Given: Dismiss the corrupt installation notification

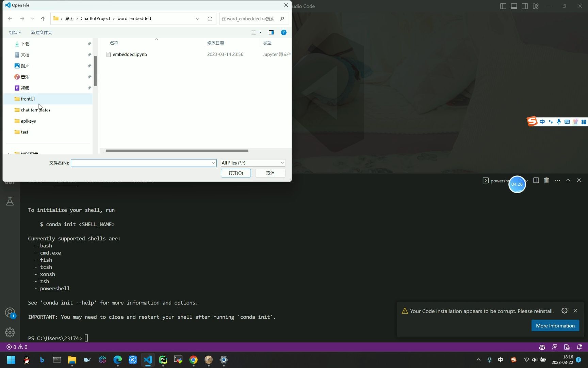Looking at the screenshot, I should pos(575,310).
